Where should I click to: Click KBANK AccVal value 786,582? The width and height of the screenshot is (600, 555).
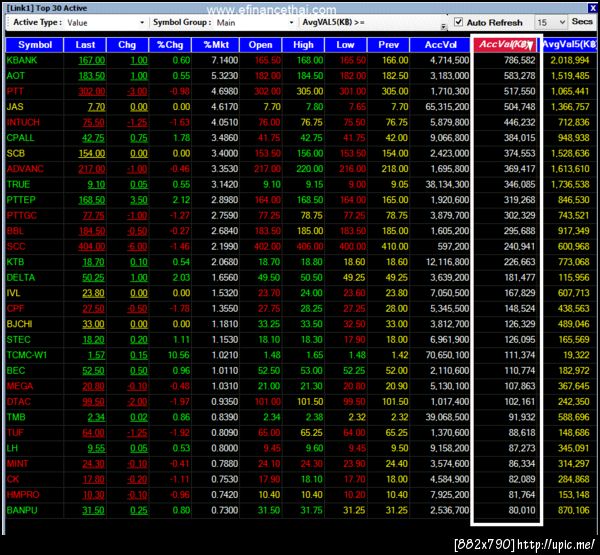pyautogui.click(x=519, y=60)
